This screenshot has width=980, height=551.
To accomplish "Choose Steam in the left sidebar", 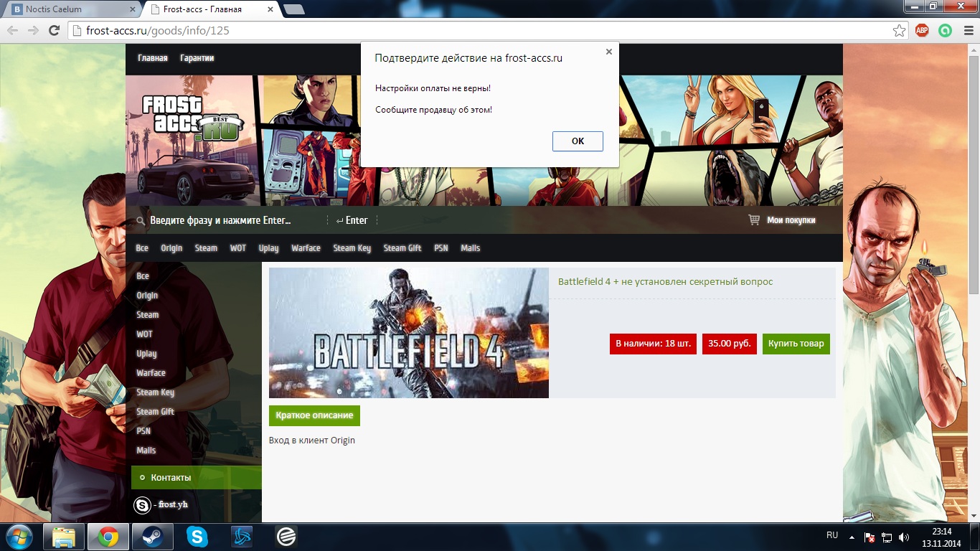I will tap(148, 315).
